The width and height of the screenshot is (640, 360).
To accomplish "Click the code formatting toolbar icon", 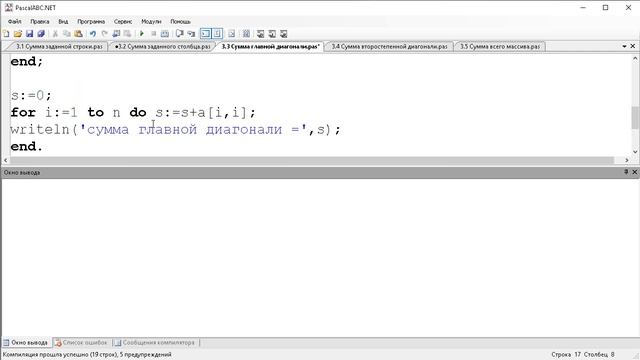I will (246, 34).
